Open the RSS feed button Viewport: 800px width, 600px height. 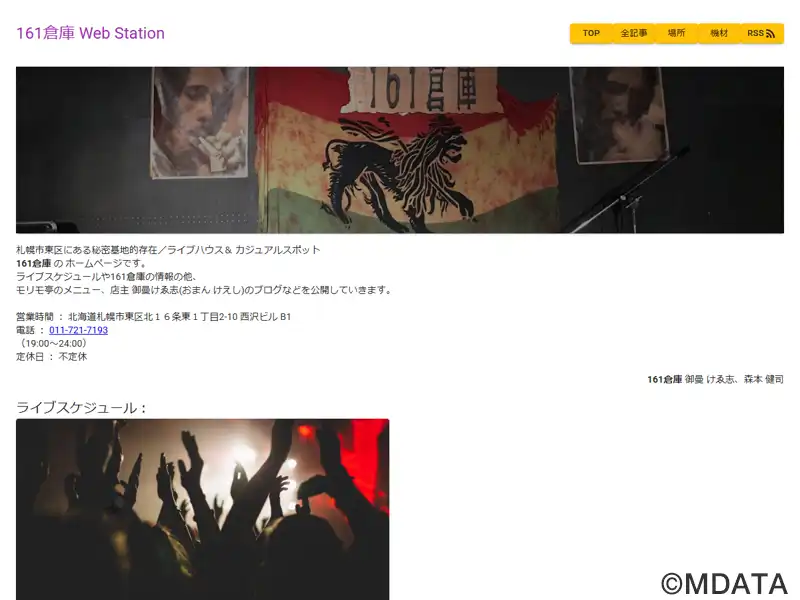coord(762,33)
